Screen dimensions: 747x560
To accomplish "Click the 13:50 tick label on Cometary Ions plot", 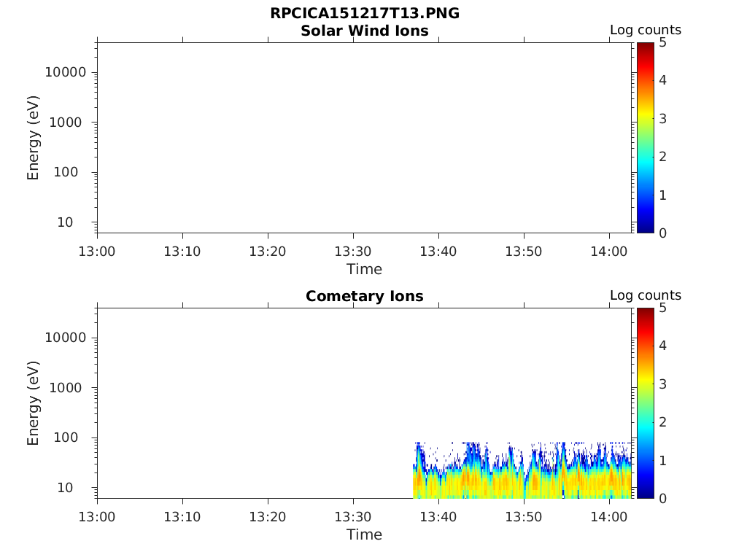I will (x=524, y=516).
